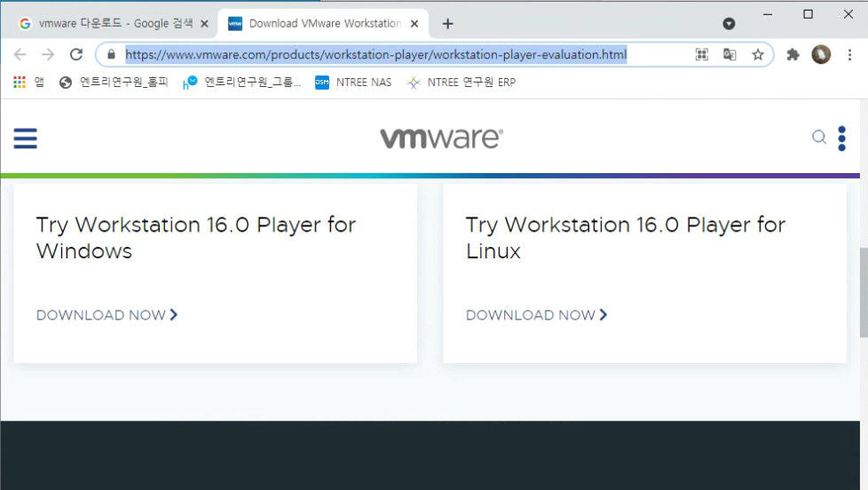The height and width of the screenshot is (490, 868).
Task: Open the VMware page three-dot menu
Action: (841, 138)
